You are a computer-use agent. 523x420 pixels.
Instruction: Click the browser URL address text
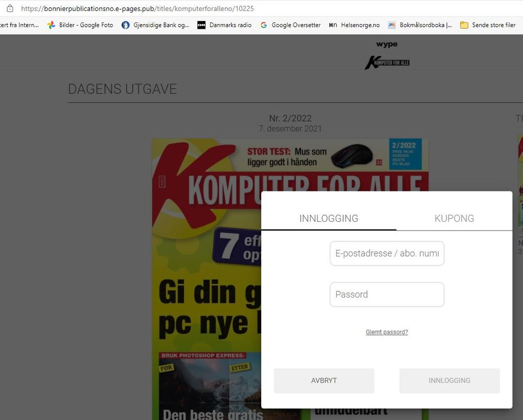(137, 8)
